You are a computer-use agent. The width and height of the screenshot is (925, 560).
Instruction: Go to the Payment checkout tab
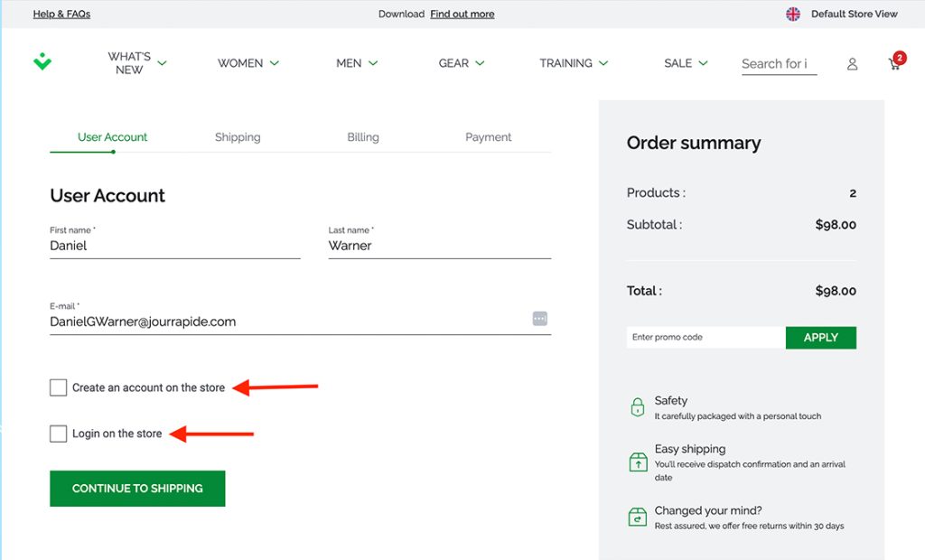[488, 137]
